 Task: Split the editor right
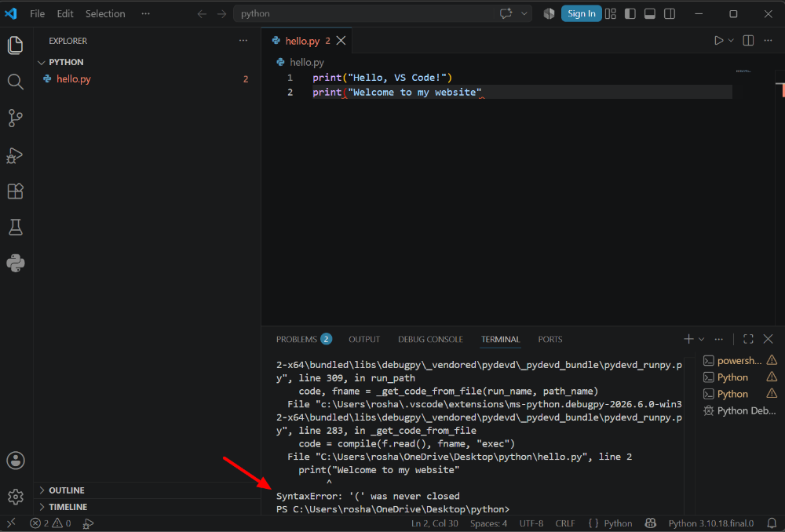748,41
